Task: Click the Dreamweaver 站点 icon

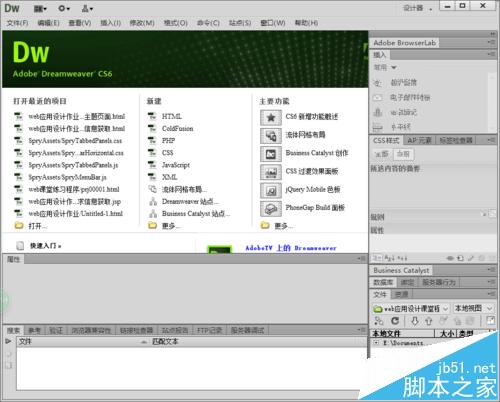Action: 153,201
